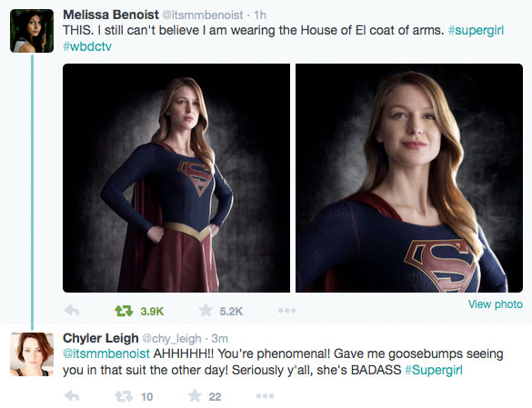
Task: Open more options on Melissa's tweet
Action: (x=287, y=311)
